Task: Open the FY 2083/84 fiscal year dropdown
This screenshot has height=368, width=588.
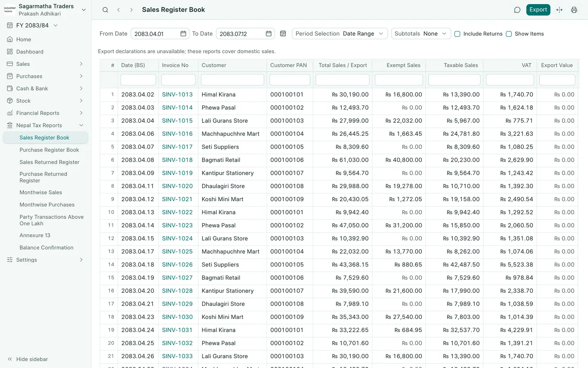Action: (37, 25)
